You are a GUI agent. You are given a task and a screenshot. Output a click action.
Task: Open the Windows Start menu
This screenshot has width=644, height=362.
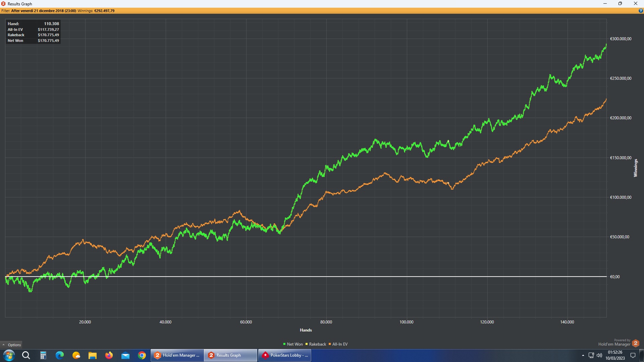click(x=9, y=355)
